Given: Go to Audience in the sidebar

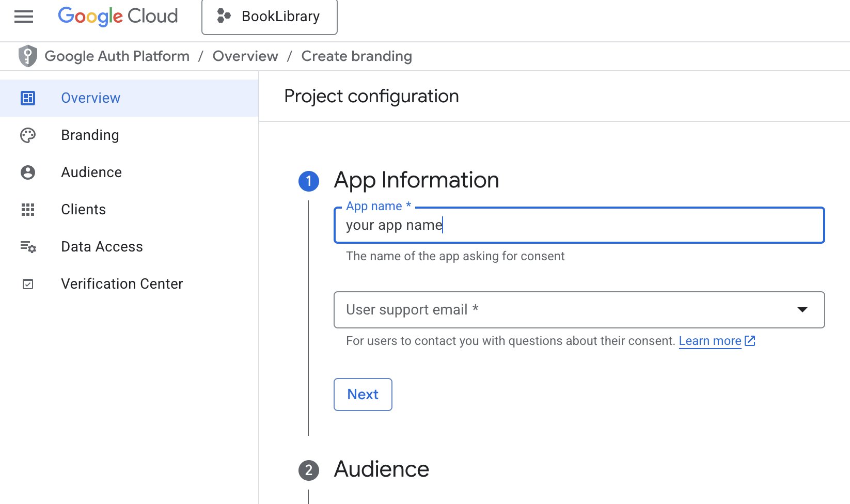Looking at the screenshot, I should coord(91,172).
